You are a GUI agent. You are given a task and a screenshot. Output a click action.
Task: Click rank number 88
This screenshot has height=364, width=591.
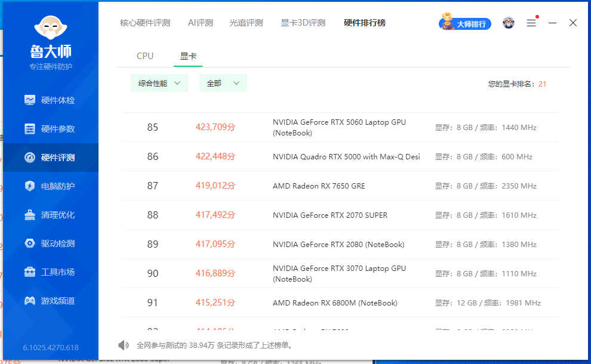(x=153, y=215)
